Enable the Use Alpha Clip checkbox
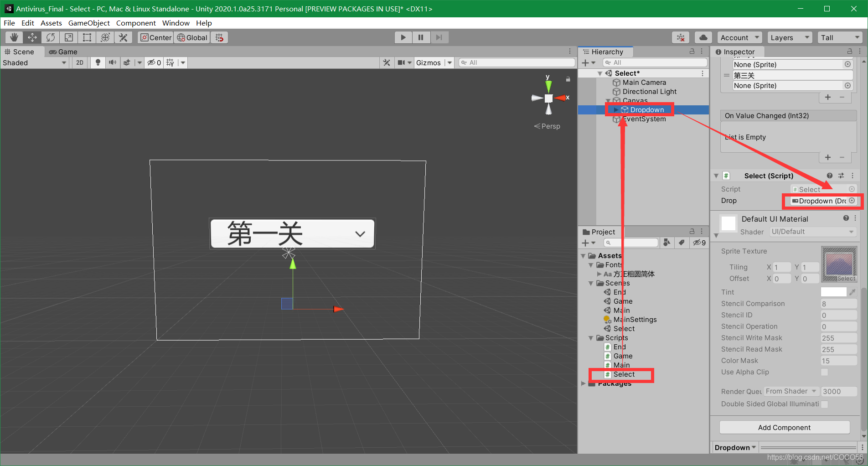The image size is (868, 466). pyautogui.click(x=824, y=372)
